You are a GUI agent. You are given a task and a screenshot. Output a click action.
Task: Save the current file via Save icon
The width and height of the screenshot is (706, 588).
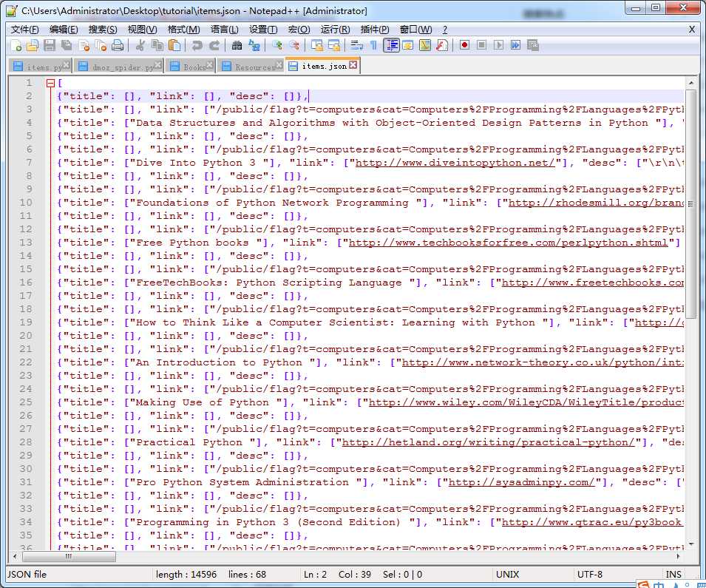click(x=50, y=45)
